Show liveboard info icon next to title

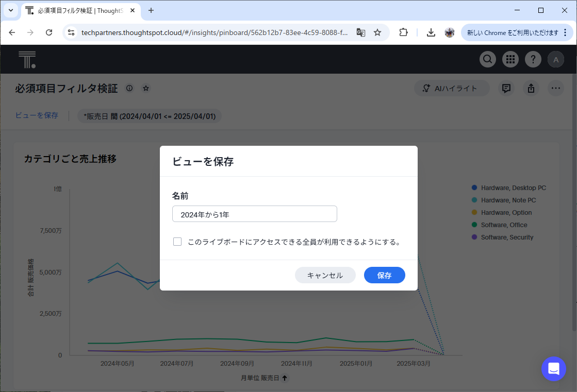pyautogui.click(x=129, y=88)
